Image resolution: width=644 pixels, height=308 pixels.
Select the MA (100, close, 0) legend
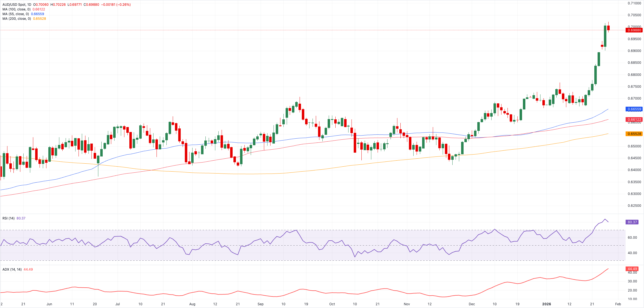pyautogui.click(x=16, y=9)
